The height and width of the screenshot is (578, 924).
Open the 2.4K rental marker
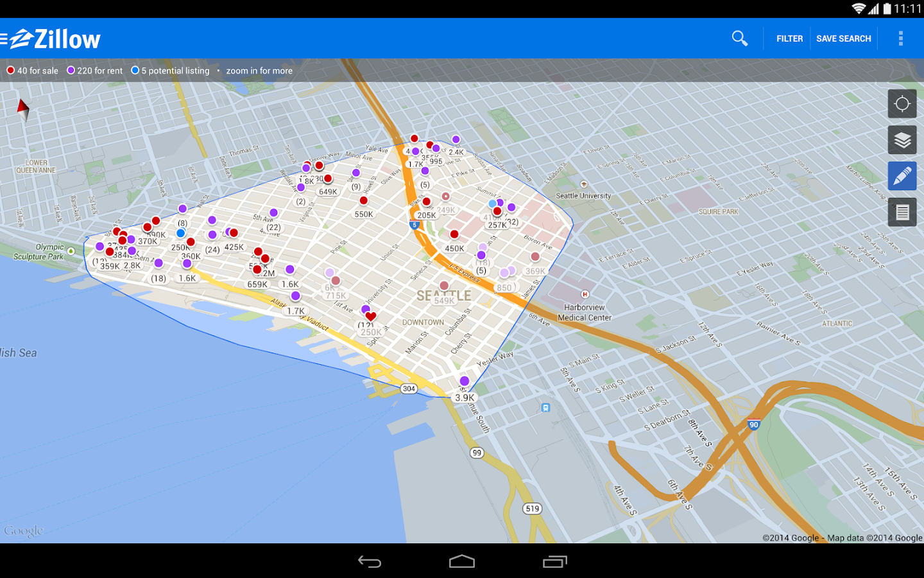(456, 152)
